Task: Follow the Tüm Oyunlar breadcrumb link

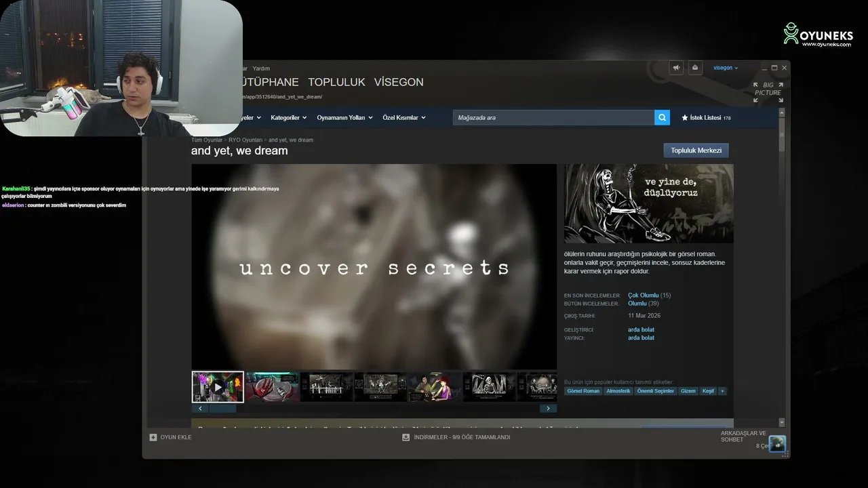Action: click(207, 140)
